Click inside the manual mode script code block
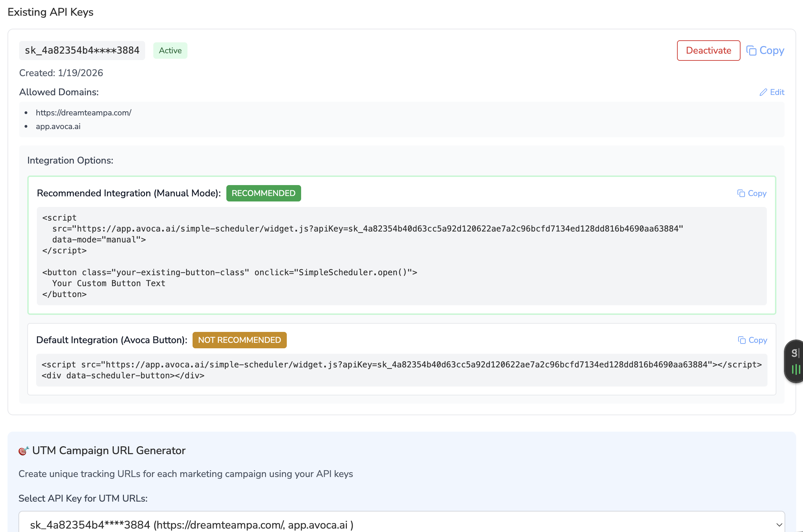803x532 pixels. click(x=401, y=256)
